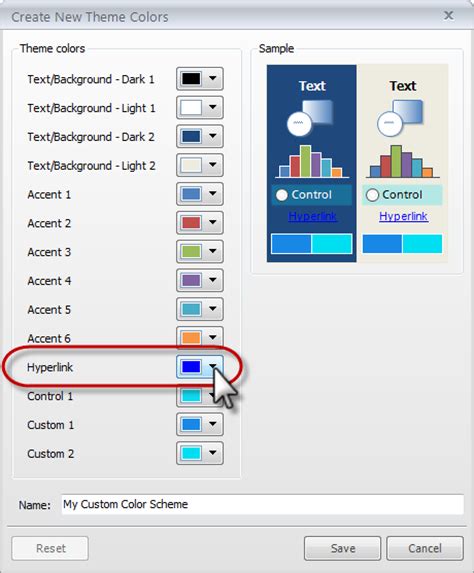Click the Hyperlink in the dark sample
The height and width of the screenshot is (573, 474).
coord(312,216)
